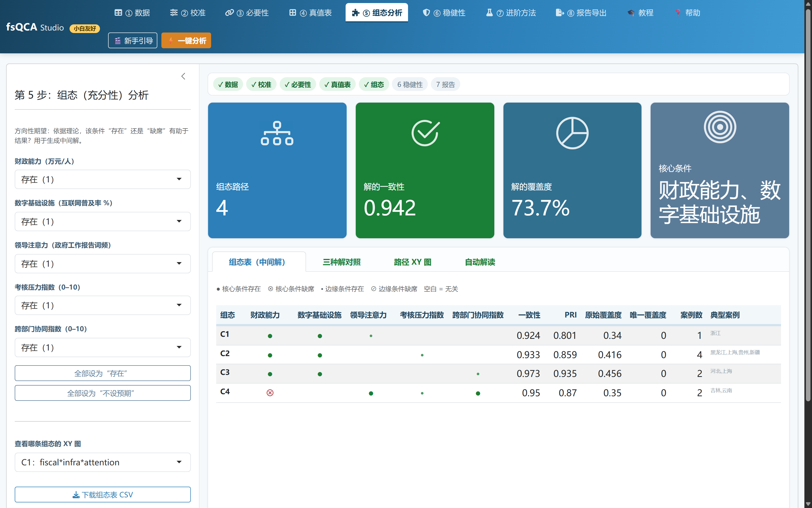This screenshot has height=508, width=812.
Task: Collapse the left sidebar with chevron icon
Action: [183, 76]
